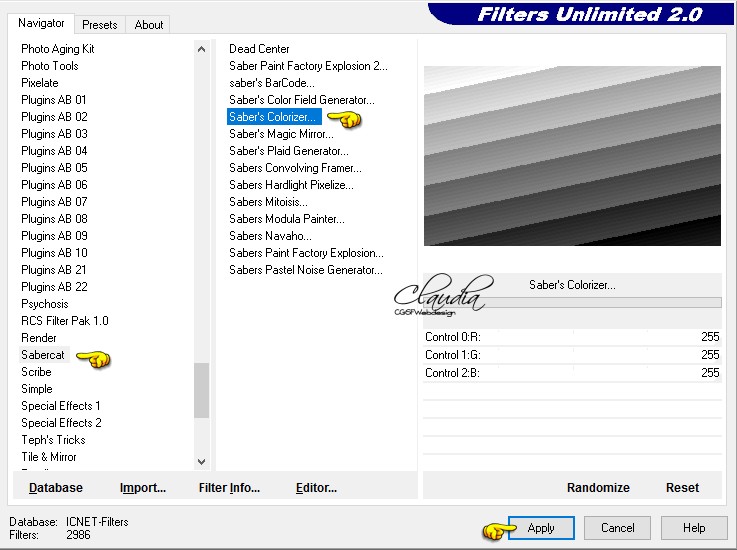Click the category list scroll-up arrow
The height and width of the screenshot is (550, 737).
(202, 49)
